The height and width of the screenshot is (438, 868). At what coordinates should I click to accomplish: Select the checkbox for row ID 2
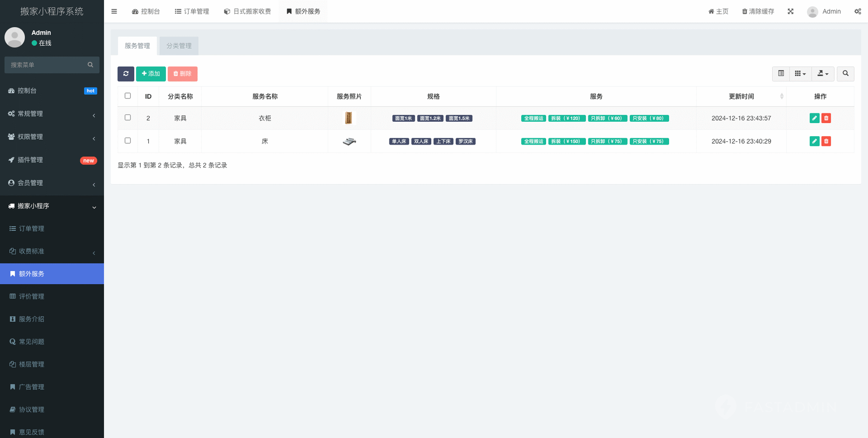click(128, 118)
